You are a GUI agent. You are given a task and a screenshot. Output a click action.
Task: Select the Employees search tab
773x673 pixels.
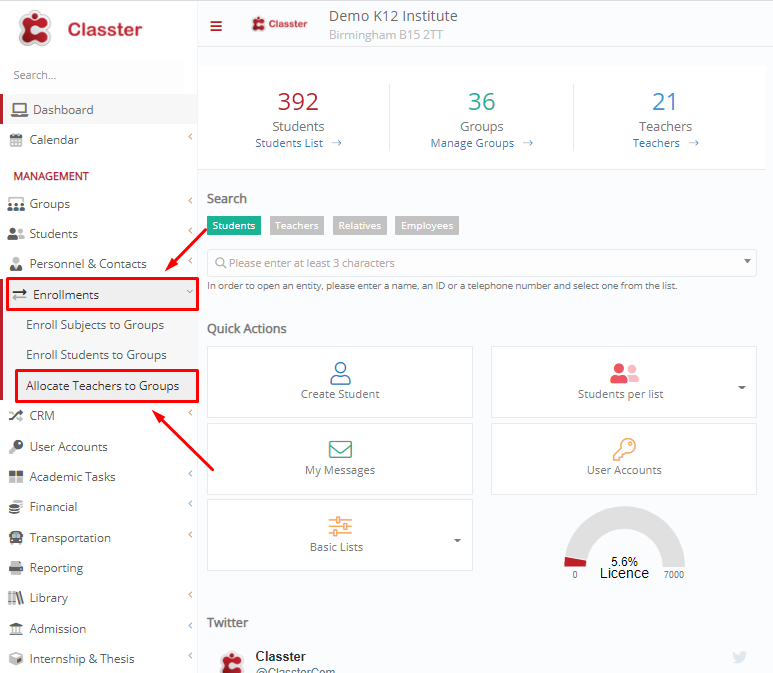point(427,225)
